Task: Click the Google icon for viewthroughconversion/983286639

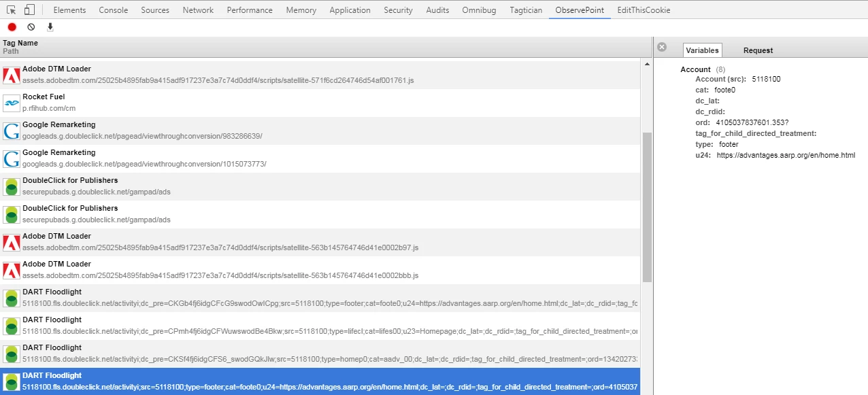Action: tap(11, 131)
